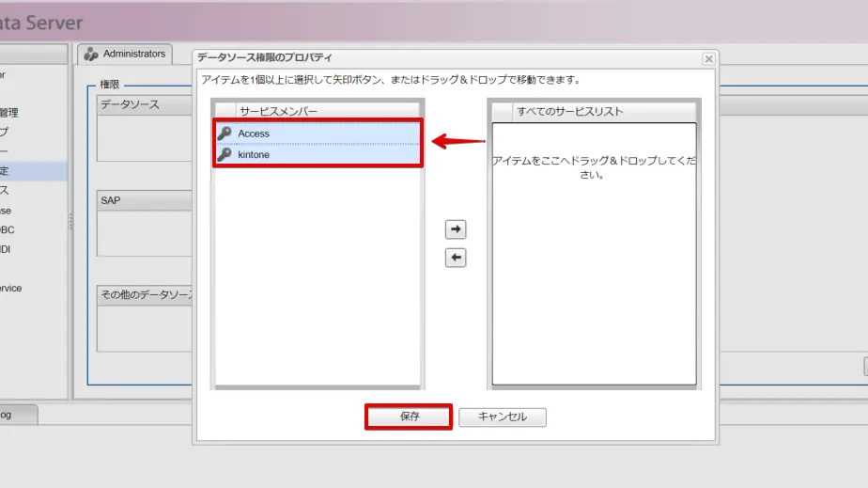Select the kintone service member row

click(x=319, y=154)
